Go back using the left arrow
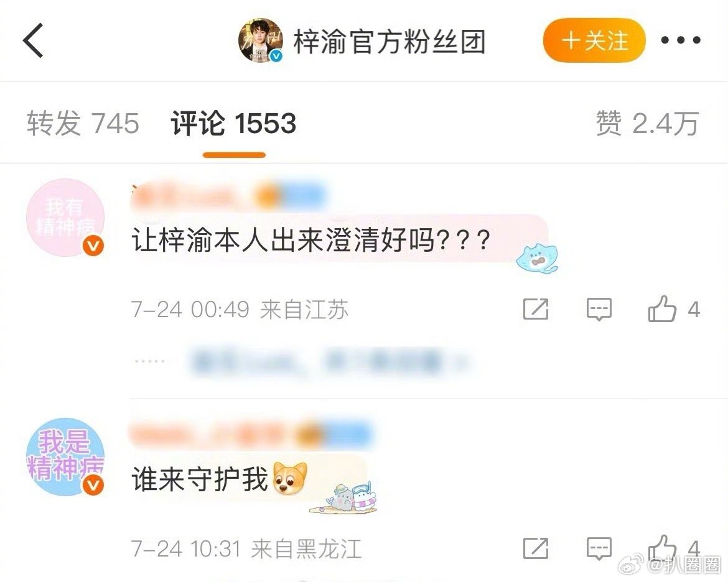Image resolution: width=728 pixels, height=582 pixels. coord(33,40)
